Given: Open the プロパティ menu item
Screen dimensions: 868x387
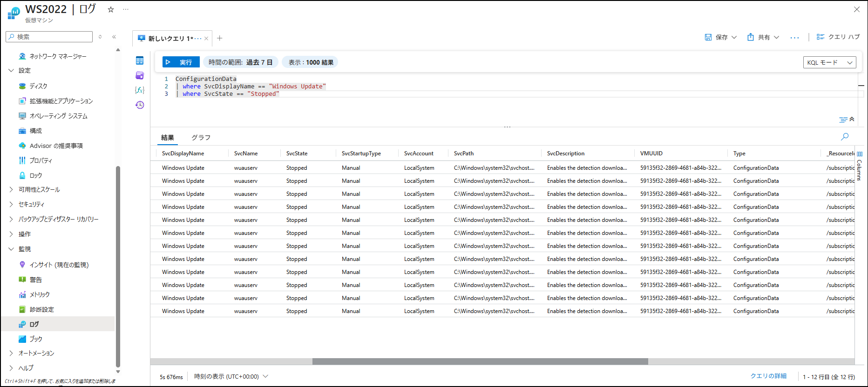Looking at the screenshot, I should click(x=41, y=160).
